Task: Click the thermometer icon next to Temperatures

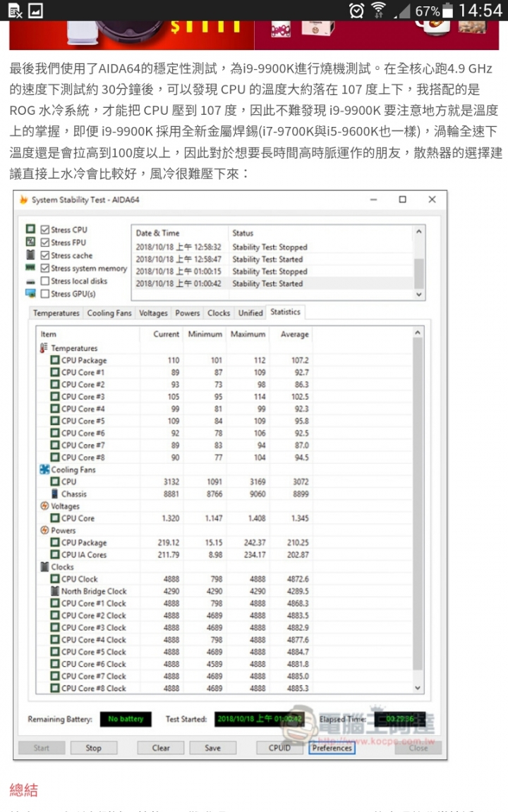Action: click(x=44, y=348)
